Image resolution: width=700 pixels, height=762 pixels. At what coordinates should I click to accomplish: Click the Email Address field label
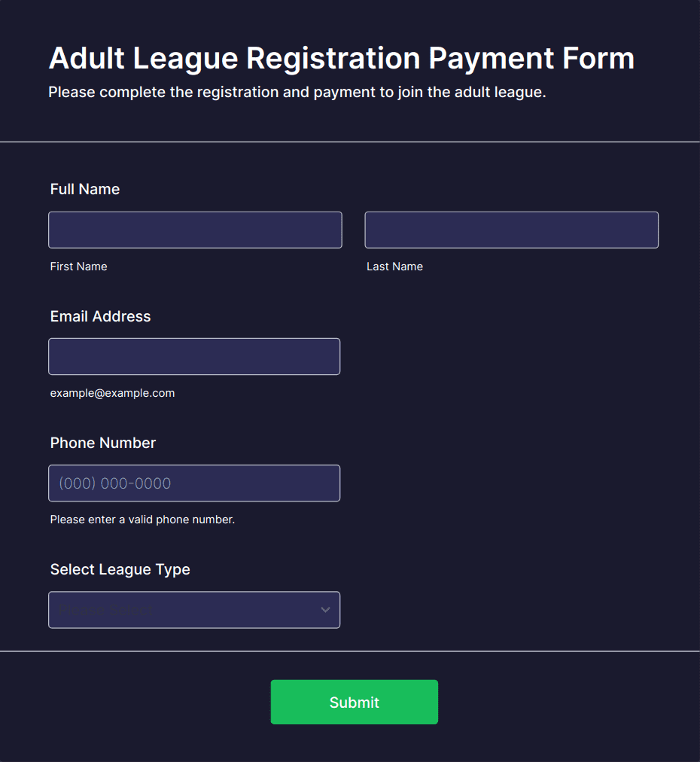point(101,316)
